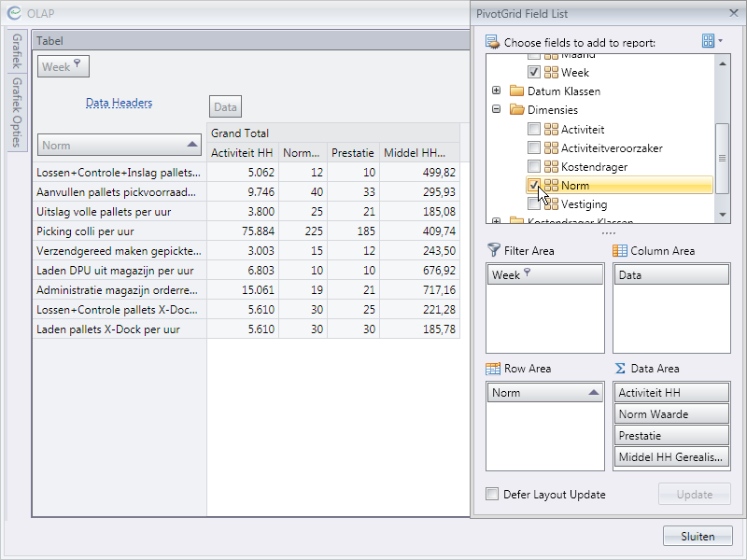
Task: Check the Activiteit field checkbox
Action: point(533,130)
